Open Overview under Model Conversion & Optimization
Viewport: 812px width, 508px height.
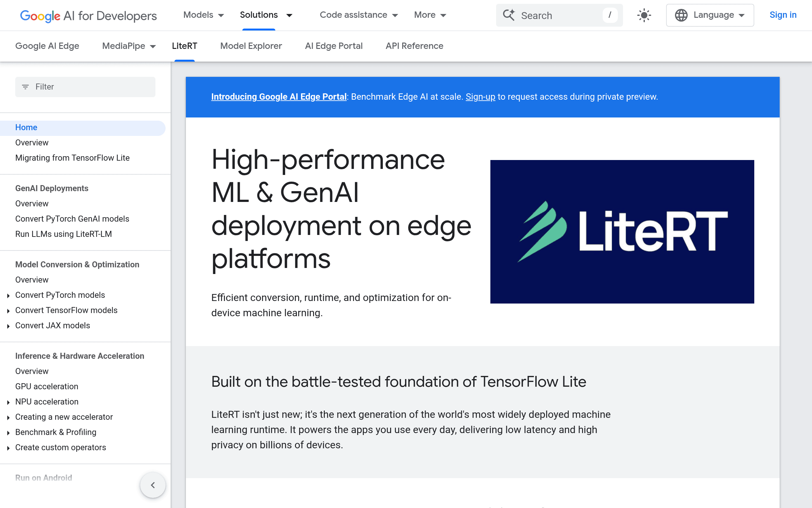32,280
